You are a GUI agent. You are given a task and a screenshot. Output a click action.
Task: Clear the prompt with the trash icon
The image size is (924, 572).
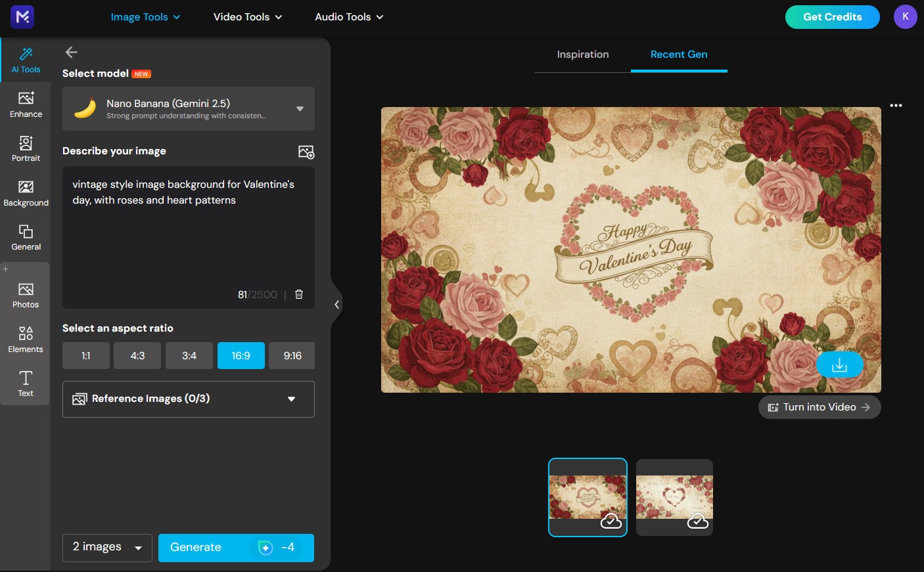pos(299,294)
